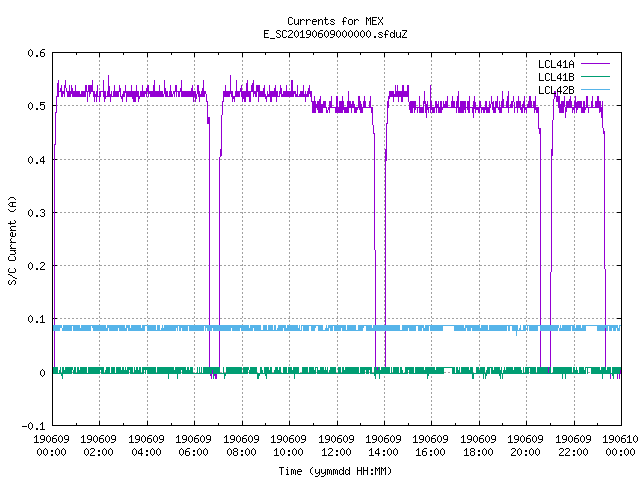Click the 190609 00:00 x-axis tick label

51,445
